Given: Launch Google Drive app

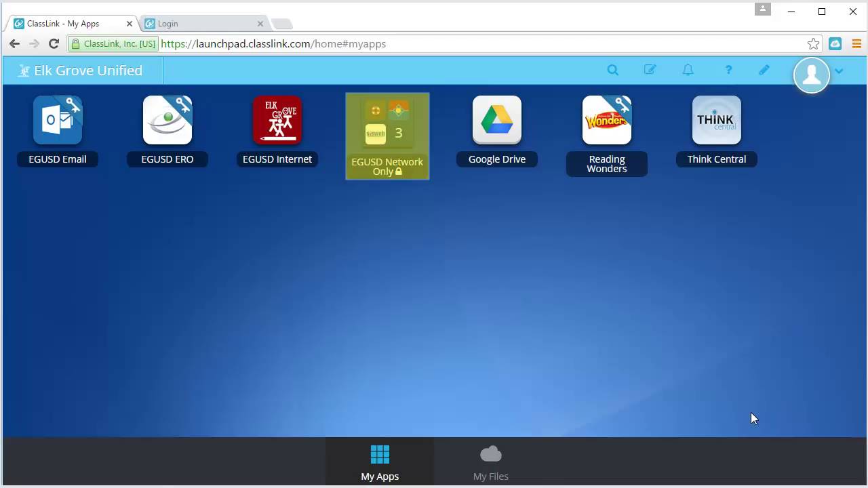Looking at the screenshot, I should (497, 120).
